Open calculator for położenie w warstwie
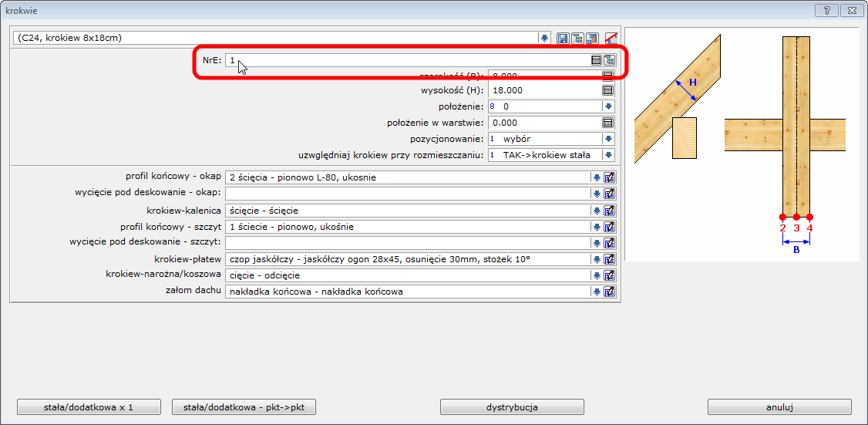This screenshot has height=425, width=868. (607, 123)
